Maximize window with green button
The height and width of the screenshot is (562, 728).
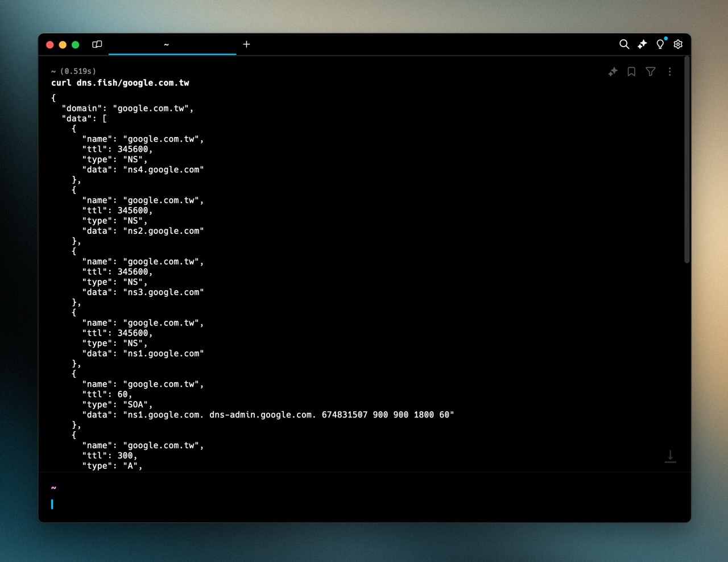point(75,44)
